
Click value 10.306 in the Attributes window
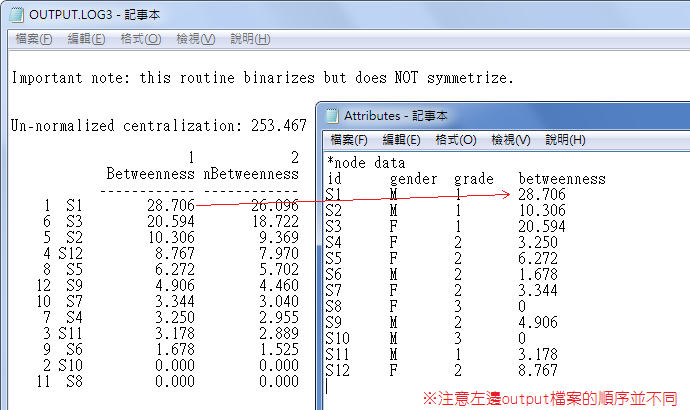pos(542,210)
